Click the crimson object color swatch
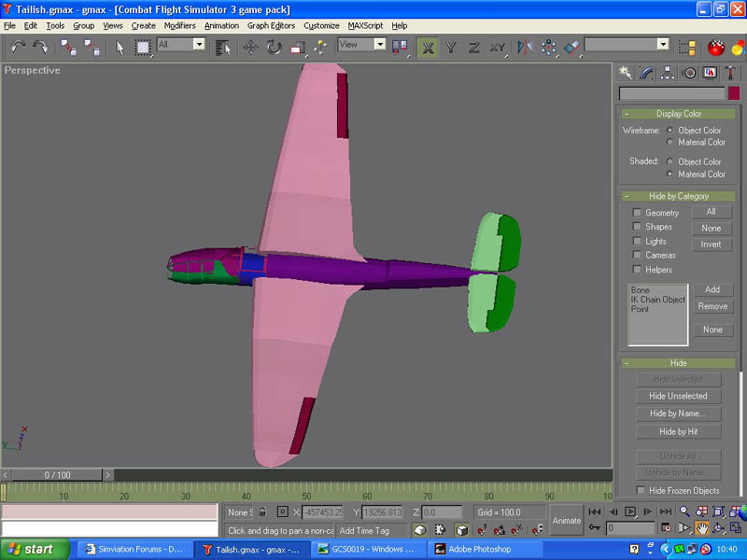The width and height of the screenshot is (747, 560). 734,93
